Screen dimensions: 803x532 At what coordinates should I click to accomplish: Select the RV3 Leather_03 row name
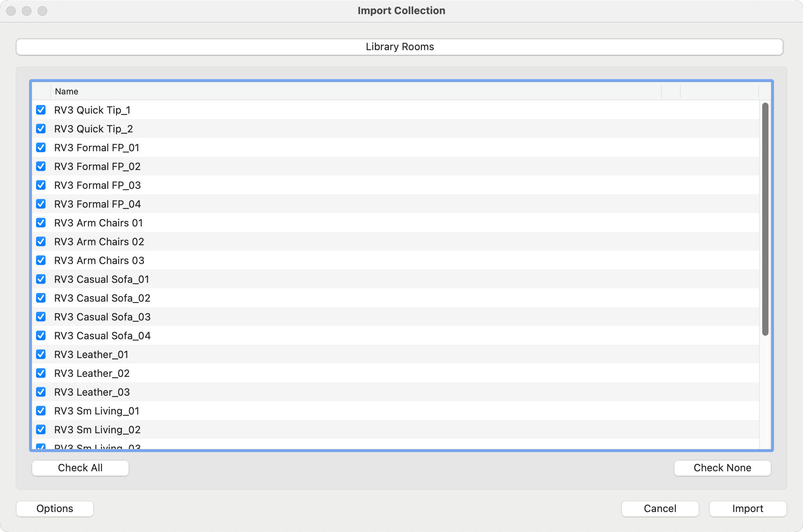click(x=92, y=392)
